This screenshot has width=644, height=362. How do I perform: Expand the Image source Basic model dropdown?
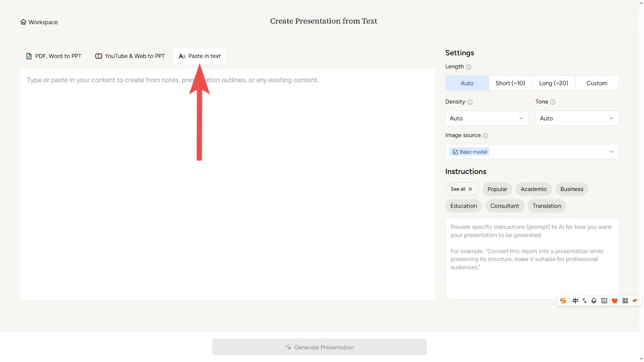(x=532, y=152)
